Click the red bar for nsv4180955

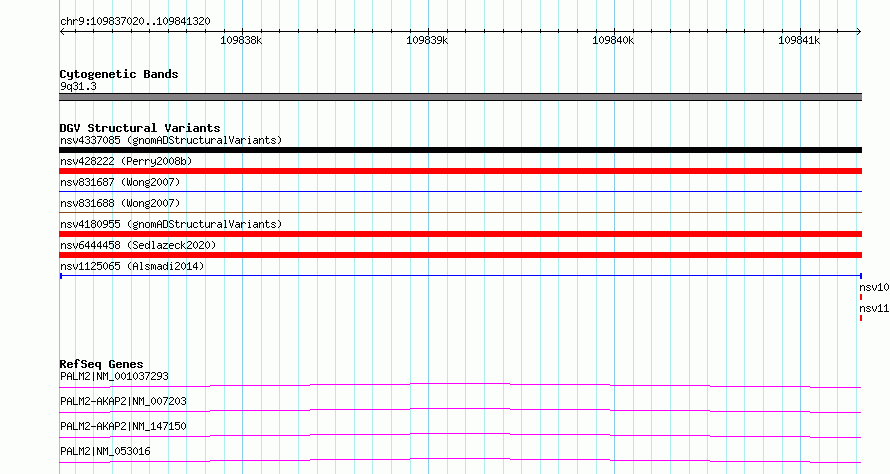tap(460, 234)
